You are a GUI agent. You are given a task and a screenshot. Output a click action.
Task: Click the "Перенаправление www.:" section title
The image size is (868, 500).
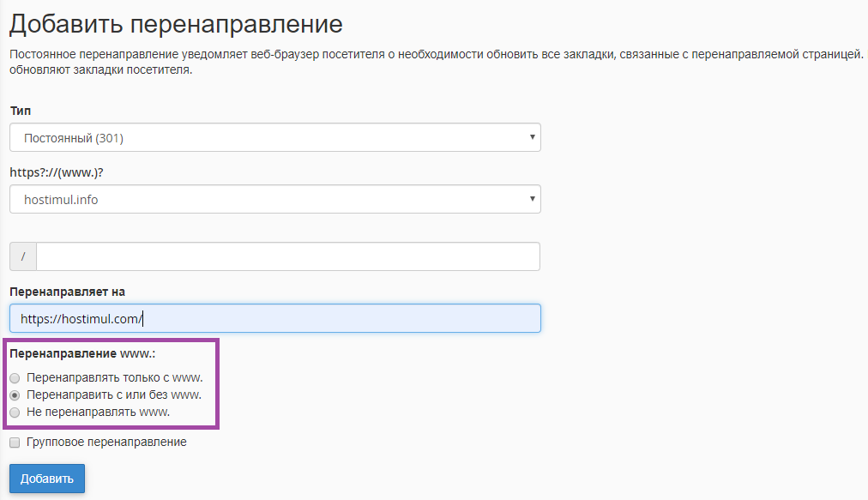pos(82,353)
